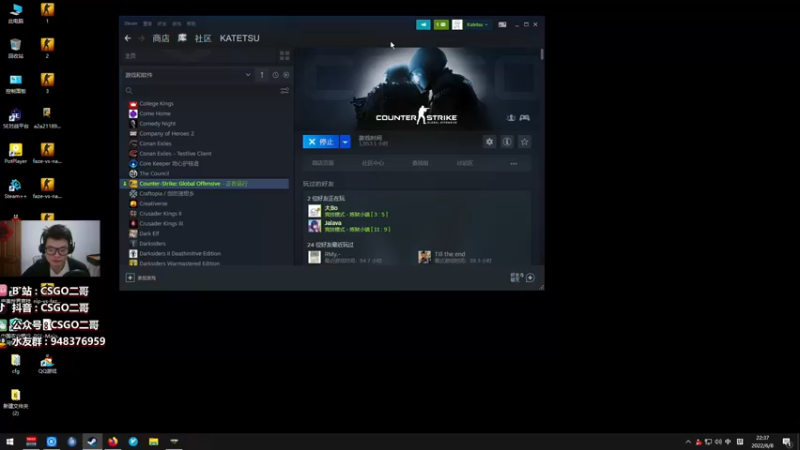Viewport: 800px width, 450px height.
Task: Open the 库 library tab
Action: click(x=182, y=38)
